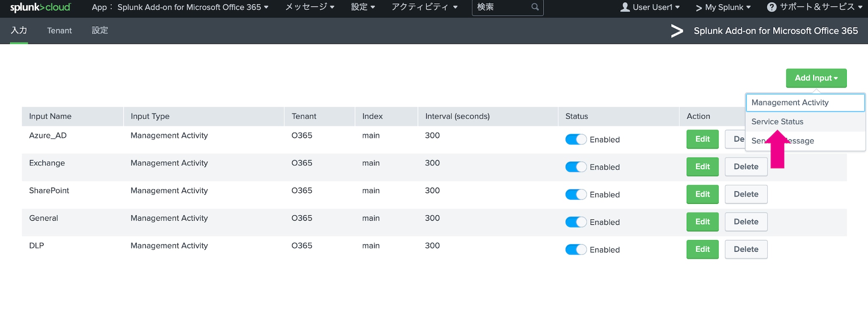This screenshot has width=868, height=327.
Task: Disable the Azure_AD input toggle
Action: 576,139
